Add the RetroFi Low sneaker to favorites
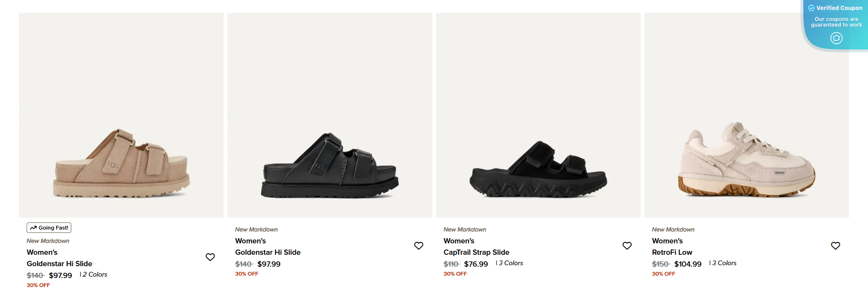The width and height of the screenshot is (868, 298). 836,246
